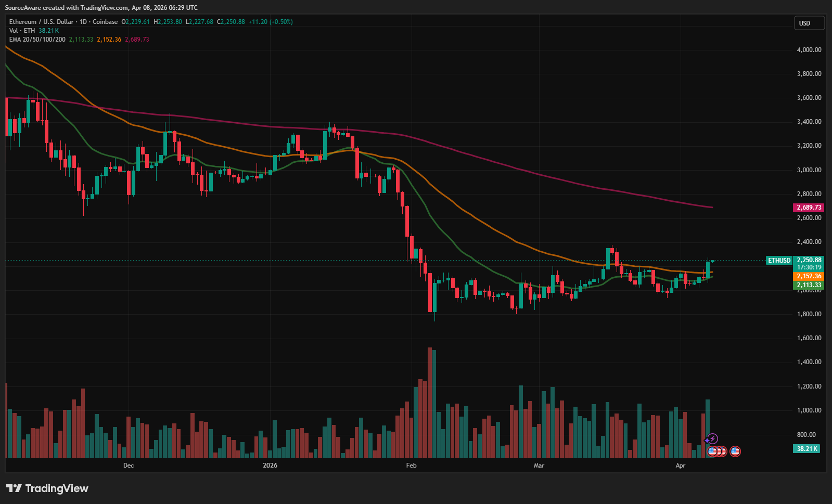Screen dimensions: 832x504
Task: Click the 3,400.00 price axis label
Action: [809, 122]
